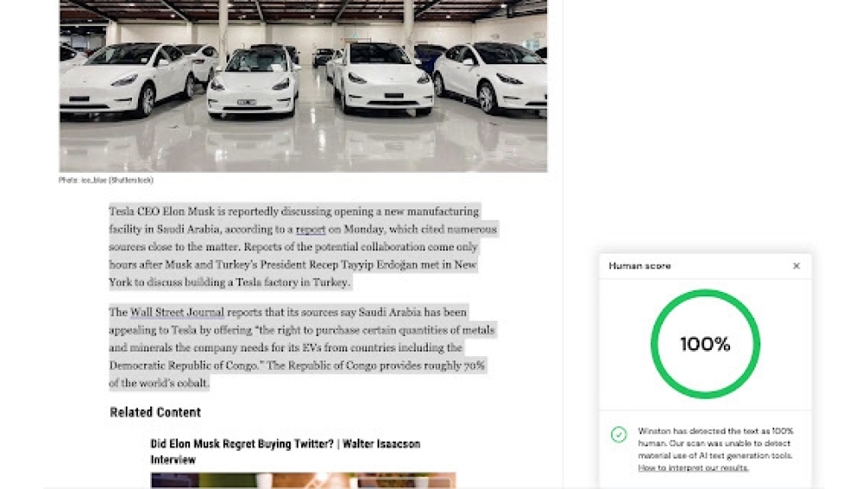Click the photo credit caption text

(106, 180)
